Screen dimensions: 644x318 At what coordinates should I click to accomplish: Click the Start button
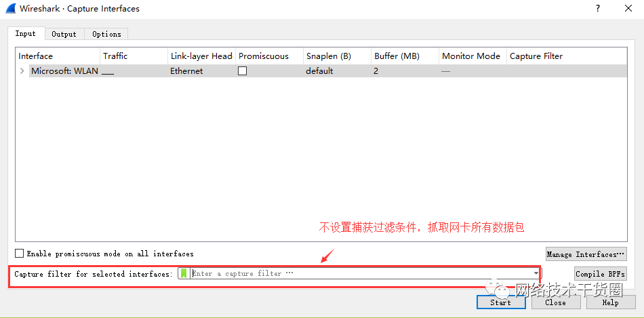[501, 302]
